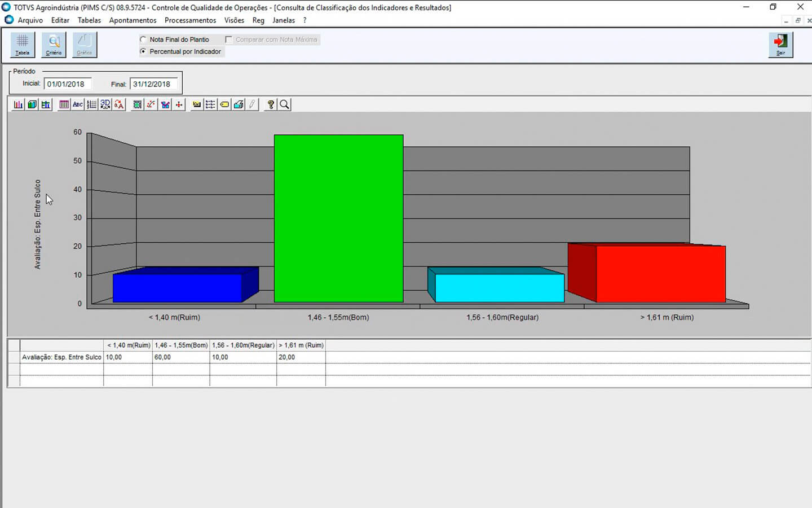Click the Inicial period date field

click(67, 84)
